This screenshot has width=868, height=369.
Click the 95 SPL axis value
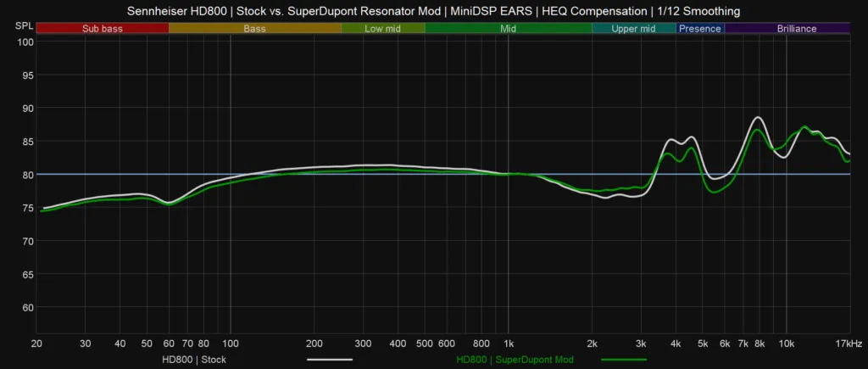click(x=30, y=75)
